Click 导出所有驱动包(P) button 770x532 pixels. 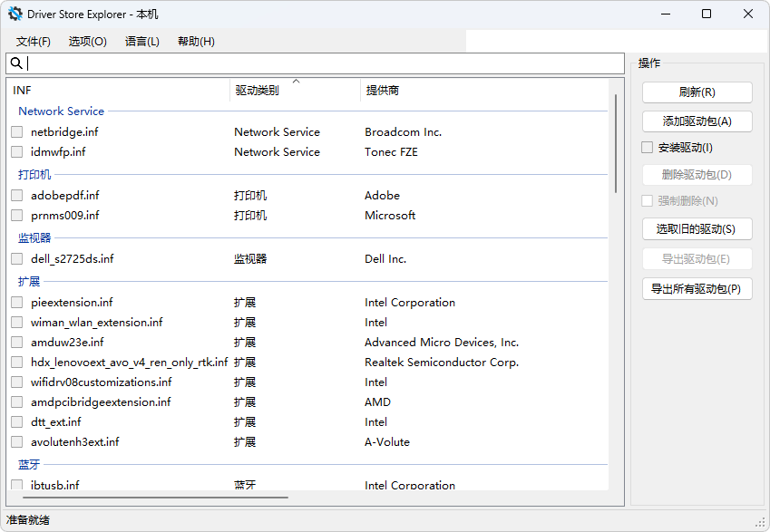pyautogui.click(x=697, y=289)
